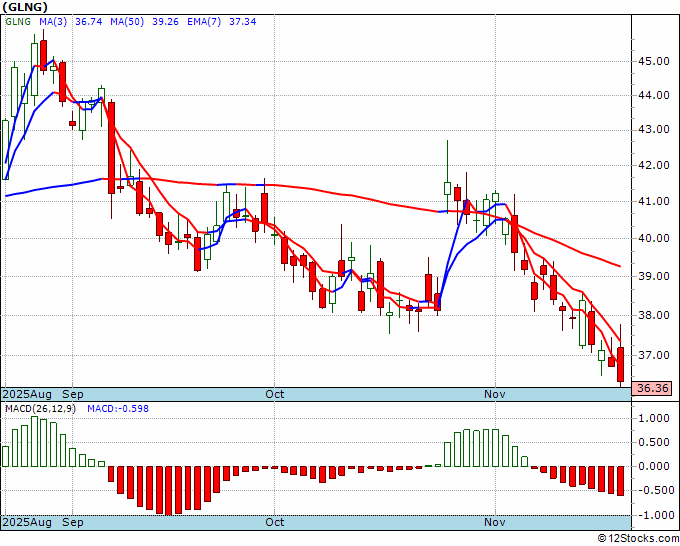This screenshot has height=546, width=680.
Task: Click the last red MACD histogram bar
Action: (621, 481)
